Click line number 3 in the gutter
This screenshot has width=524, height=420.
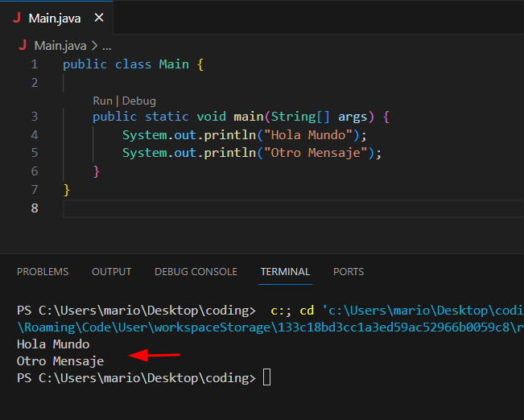click(x=35, y=117)
